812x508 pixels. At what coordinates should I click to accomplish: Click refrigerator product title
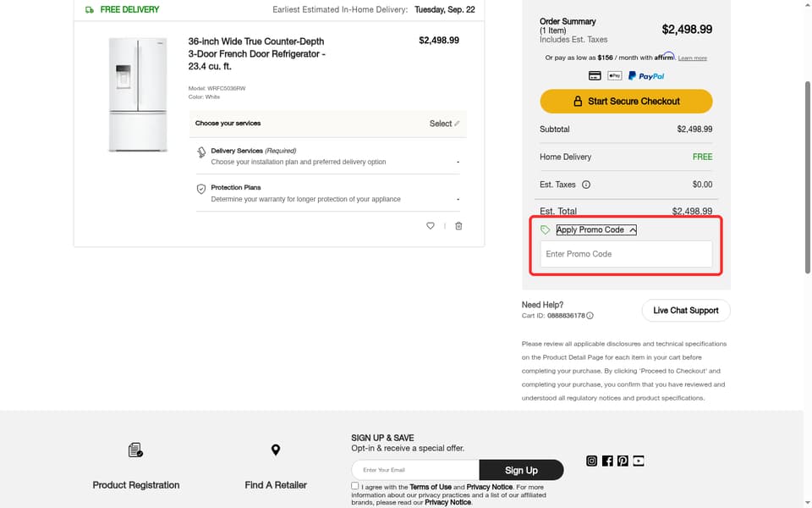(257, 54)
